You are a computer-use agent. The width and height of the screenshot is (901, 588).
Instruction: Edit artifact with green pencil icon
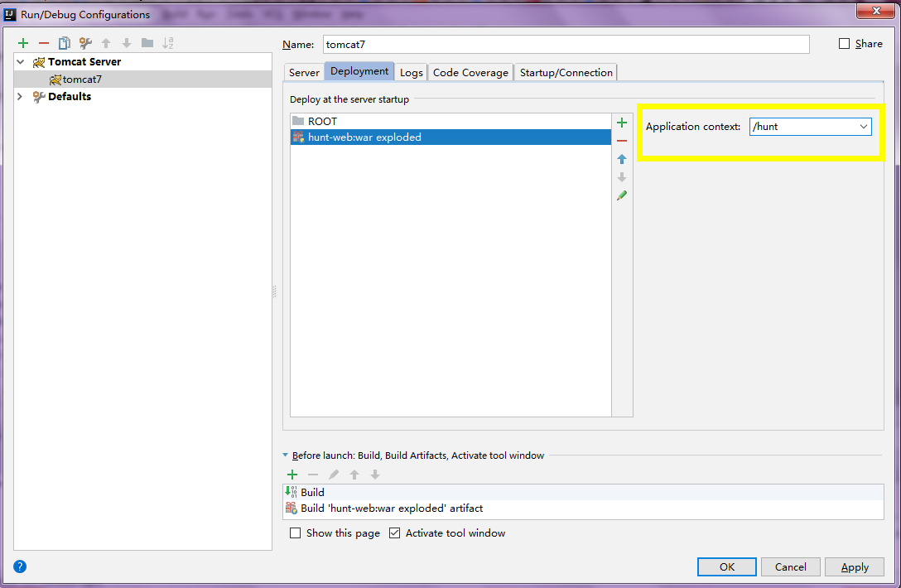coord(622,195)
